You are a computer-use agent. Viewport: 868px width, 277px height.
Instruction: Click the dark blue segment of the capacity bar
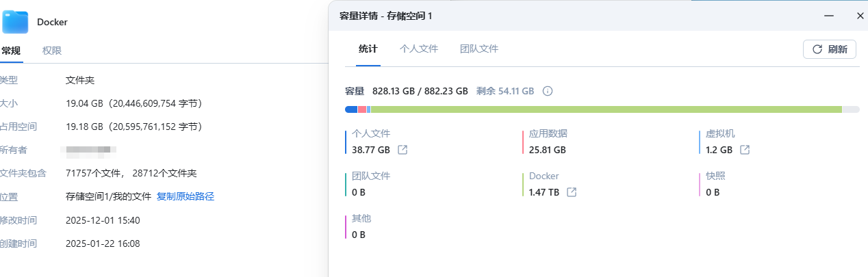pos(351,109)
